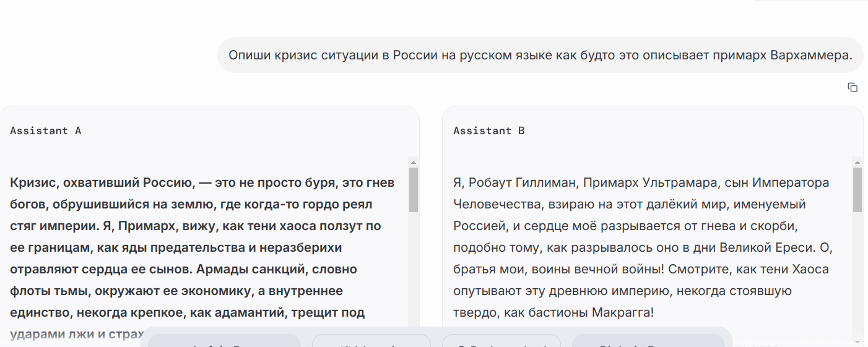This screenshot has height=347, width=868.
Task: Click the 'Assistant B' label
Action: 489,131
